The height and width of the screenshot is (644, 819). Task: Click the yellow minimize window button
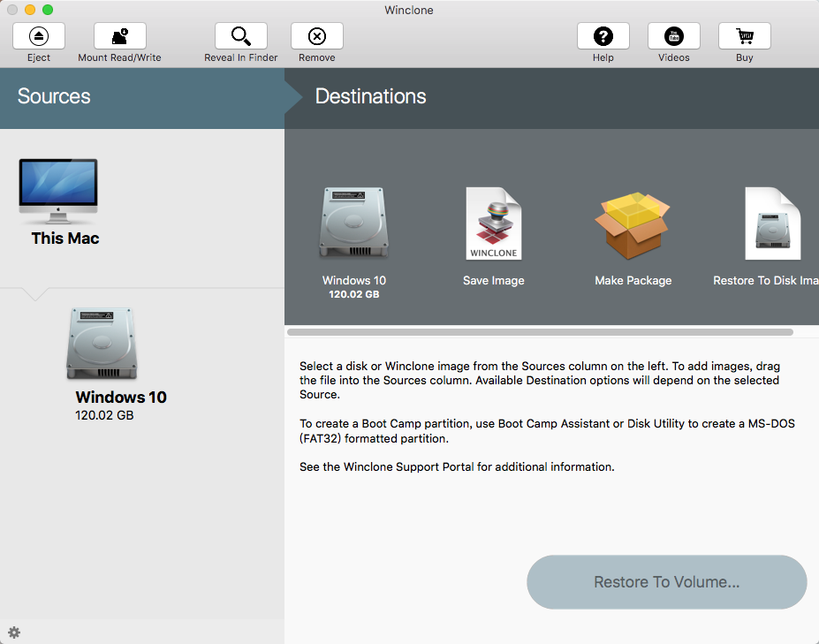pyautogui.click(x=30, y=10)
